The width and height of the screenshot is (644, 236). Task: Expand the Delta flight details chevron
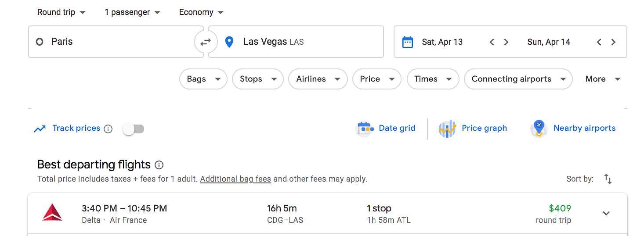606,213
